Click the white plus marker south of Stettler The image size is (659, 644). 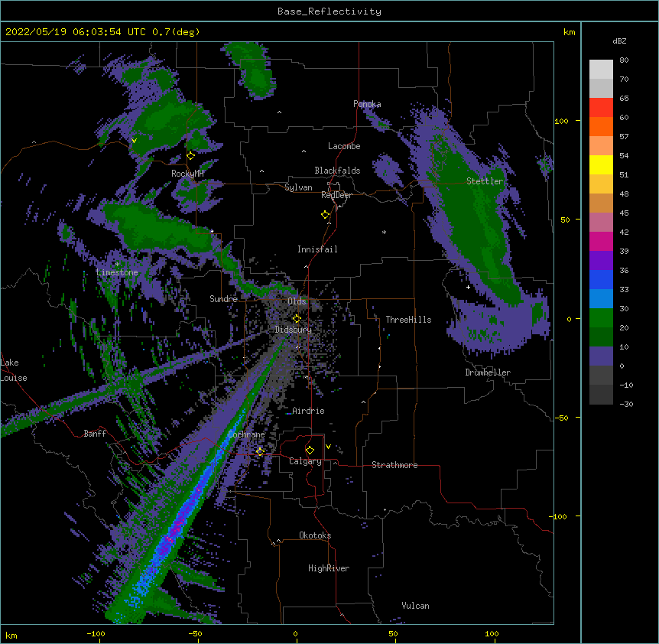click(x=468, y=287)
